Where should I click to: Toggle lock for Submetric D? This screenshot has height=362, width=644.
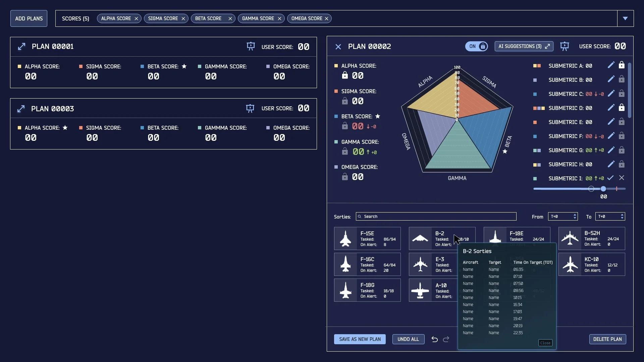(622, 108)
